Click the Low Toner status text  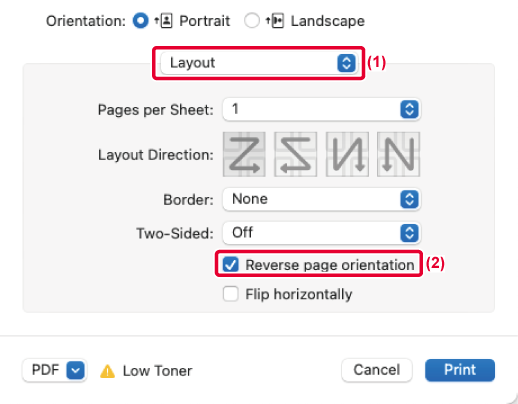coord(157,371)
